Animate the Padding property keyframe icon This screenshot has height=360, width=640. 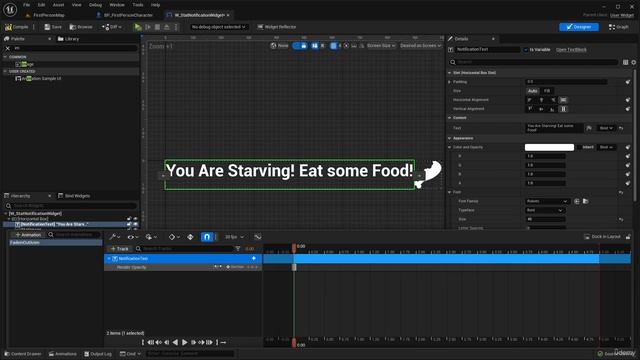pos(628,82)
